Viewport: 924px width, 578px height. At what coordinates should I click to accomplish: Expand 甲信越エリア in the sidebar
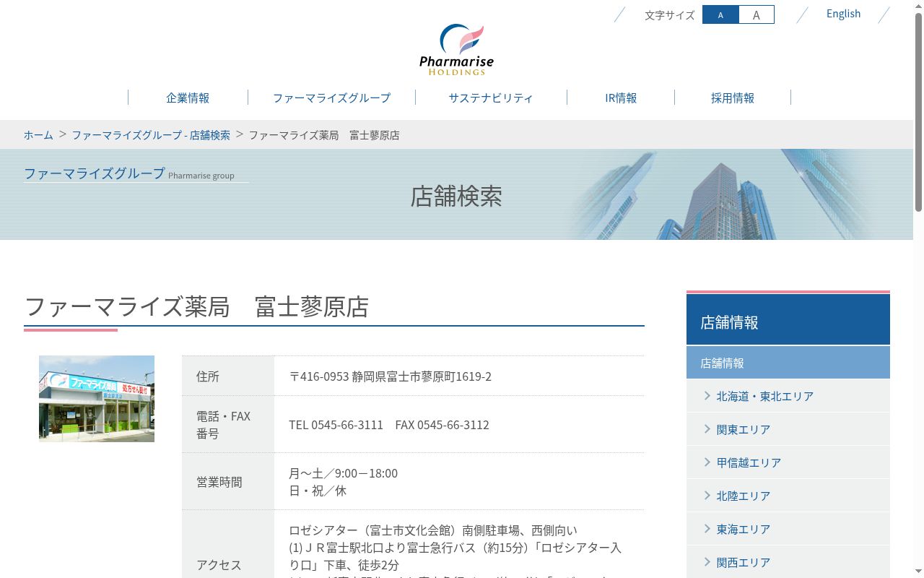[x=788, y=462]
